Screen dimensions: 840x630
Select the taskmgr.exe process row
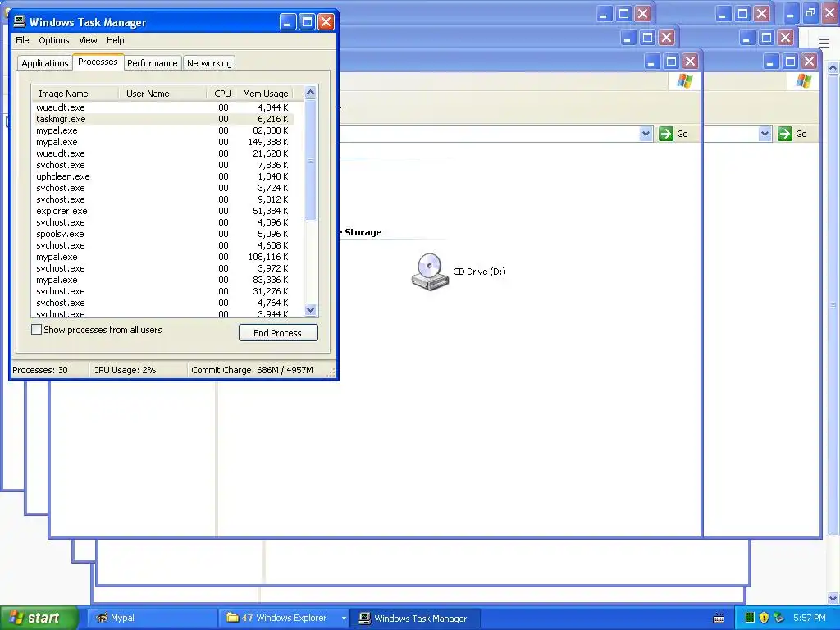pyautogui.click(x=163, y=119)
